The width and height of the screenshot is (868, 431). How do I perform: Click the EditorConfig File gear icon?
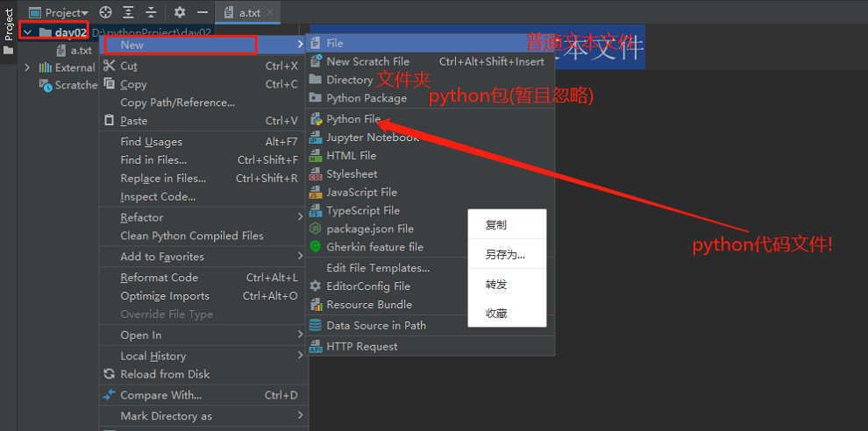pos(315,286)
